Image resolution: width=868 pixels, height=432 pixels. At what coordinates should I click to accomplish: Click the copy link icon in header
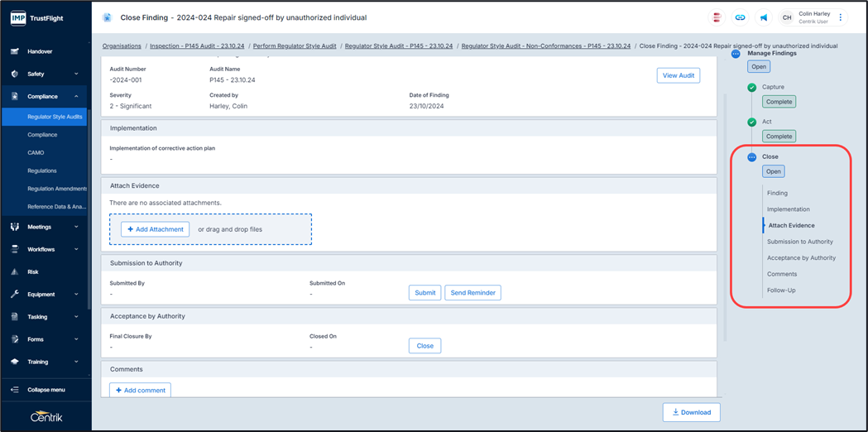(x=740, y=17)
